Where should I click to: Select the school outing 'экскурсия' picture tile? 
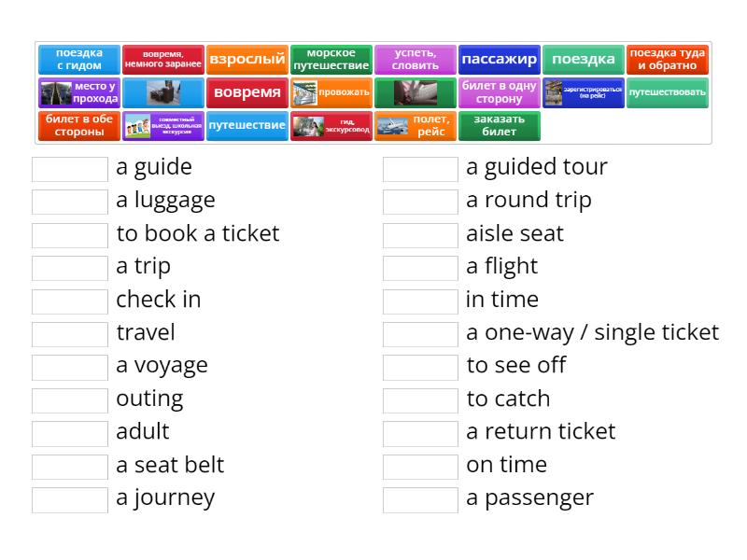coord(163,126)
